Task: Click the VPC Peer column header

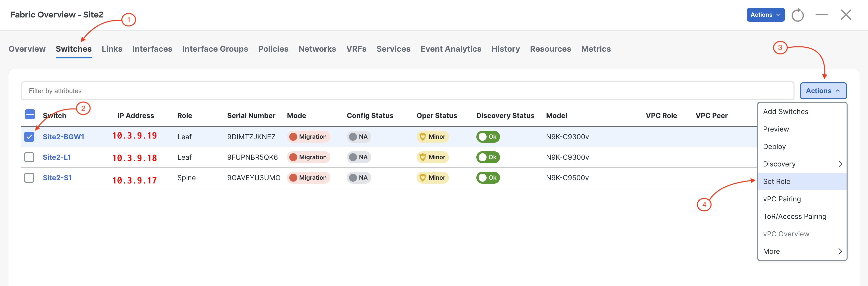Action: (711, 116)
